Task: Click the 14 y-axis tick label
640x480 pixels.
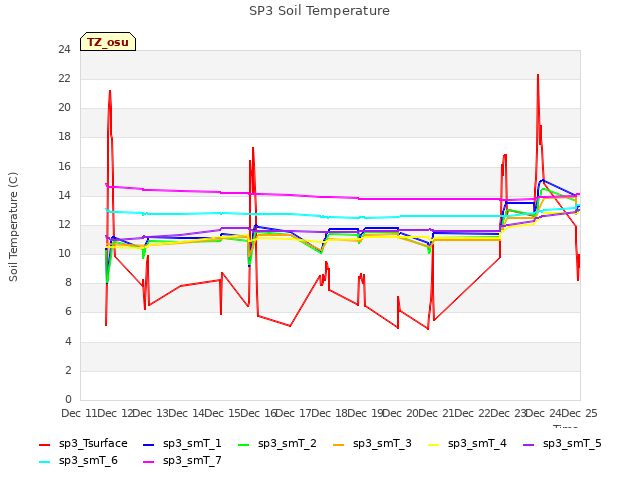Action: coord(64,195)
